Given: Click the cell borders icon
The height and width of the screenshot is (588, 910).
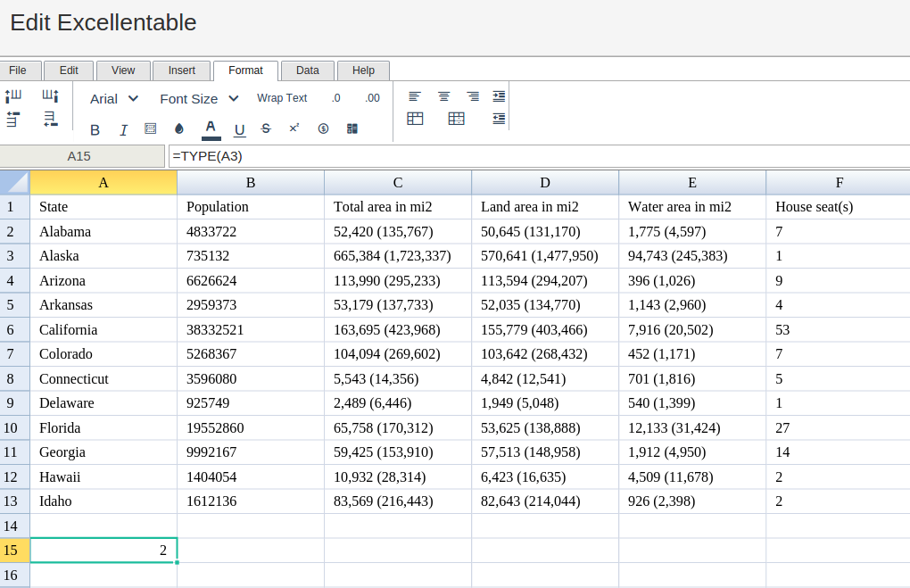Looking at the screenshot, I should [150, 128].
